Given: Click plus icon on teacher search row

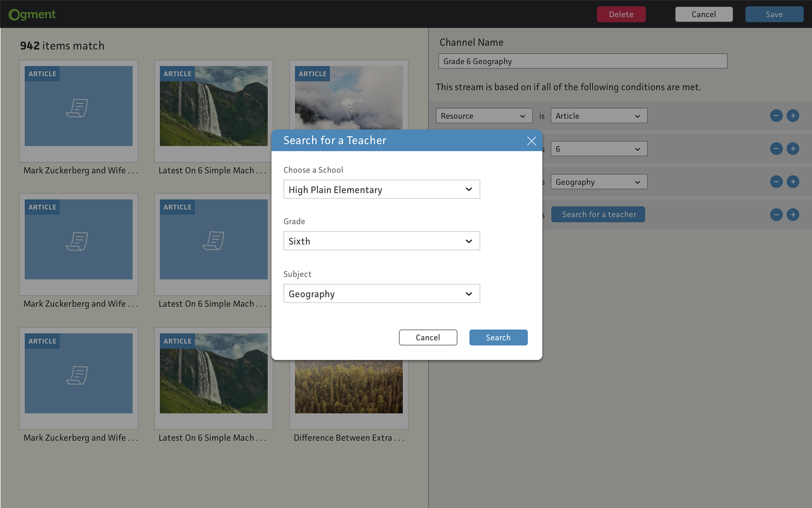Looking at the screenshot, I should click(793, 215).
